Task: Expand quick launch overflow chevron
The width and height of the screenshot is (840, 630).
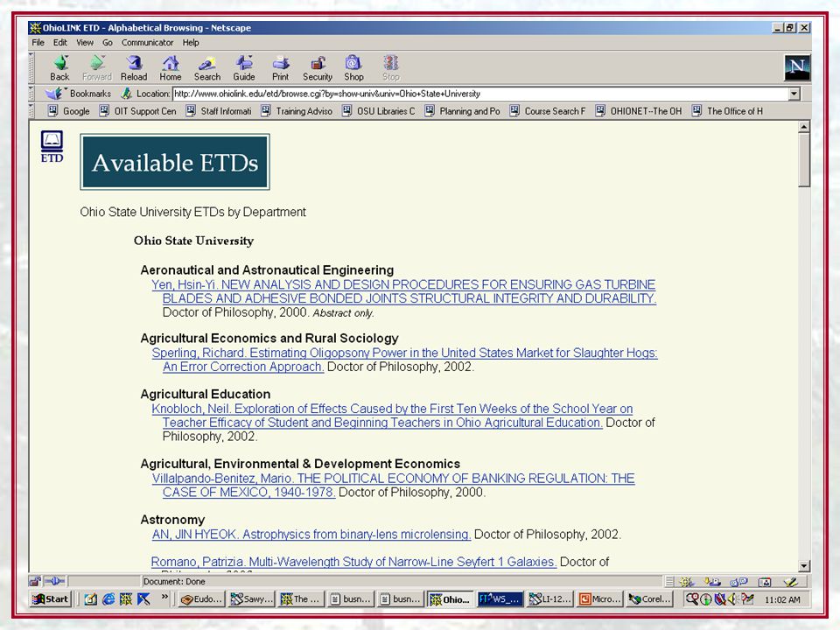Action: click(164, 597)
